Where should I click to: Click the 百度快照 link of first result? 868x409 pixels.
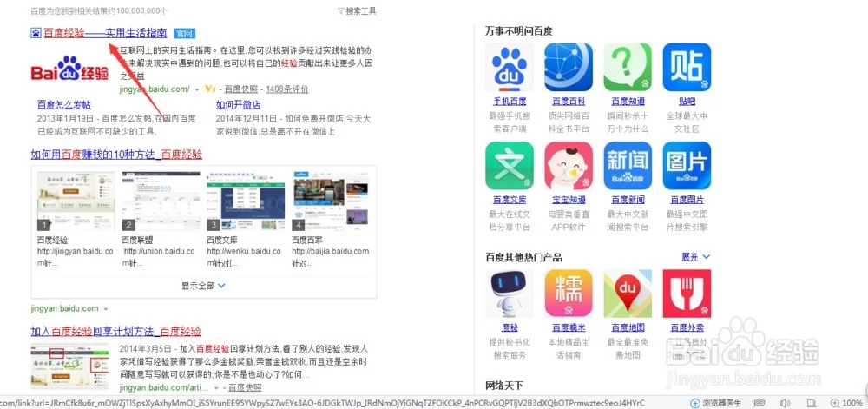coord(241,89)
